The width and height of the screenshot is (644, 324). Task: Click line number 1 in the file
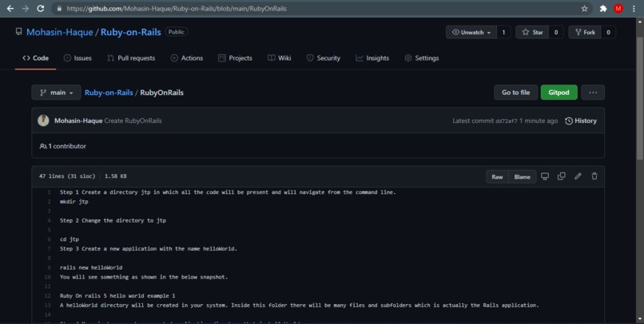pyautogui.click(x=50, y=192)
